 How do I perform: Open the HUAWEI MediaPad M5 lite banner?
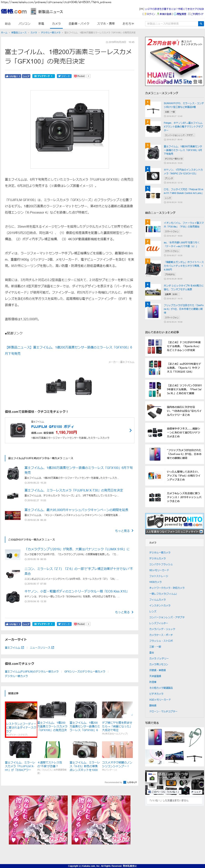(174, 61)
